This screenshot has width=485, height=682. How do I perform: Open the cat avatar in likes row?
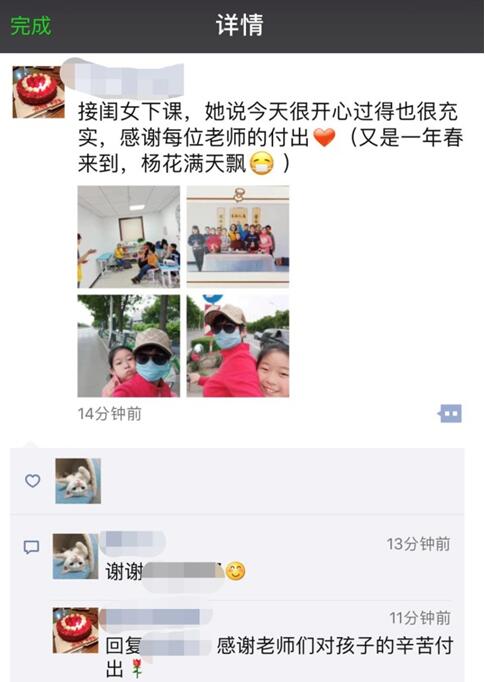78,481
